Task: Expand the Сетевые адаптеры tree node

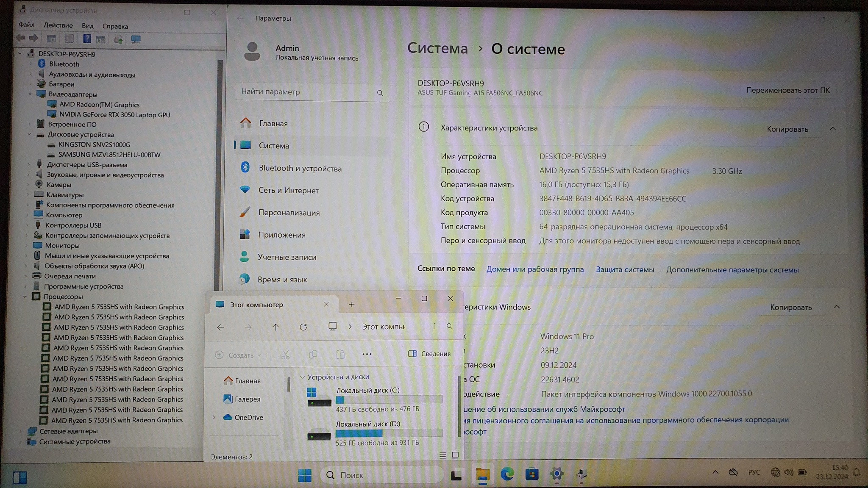Action: pos(21,431)
